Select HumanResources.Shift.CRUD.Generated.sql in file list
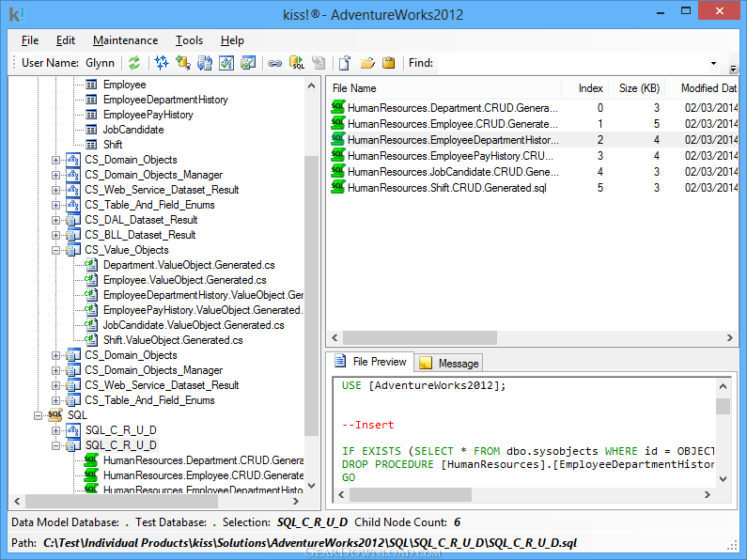The height and width of the screenshot is (560, 747). tap(446, 188)
